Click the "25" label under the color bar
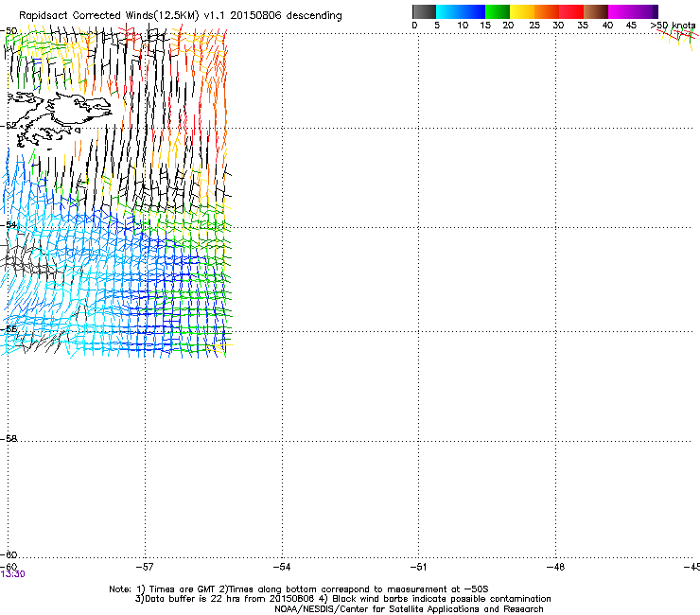The image size is (700, 615). click(x=534, y=26)
